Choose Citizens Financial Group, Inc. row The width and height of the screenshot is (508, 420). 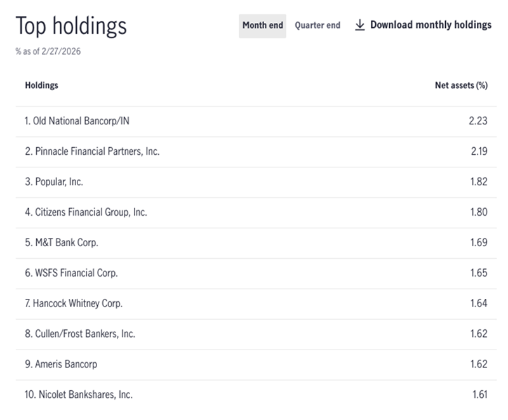[86, 212]
